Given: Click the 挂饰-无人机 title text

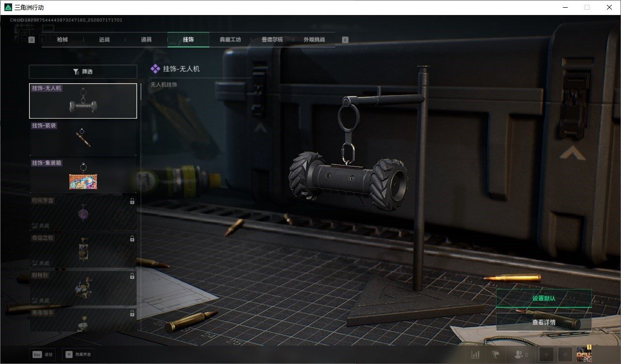Looking at the screenshot, I should 181,69.
